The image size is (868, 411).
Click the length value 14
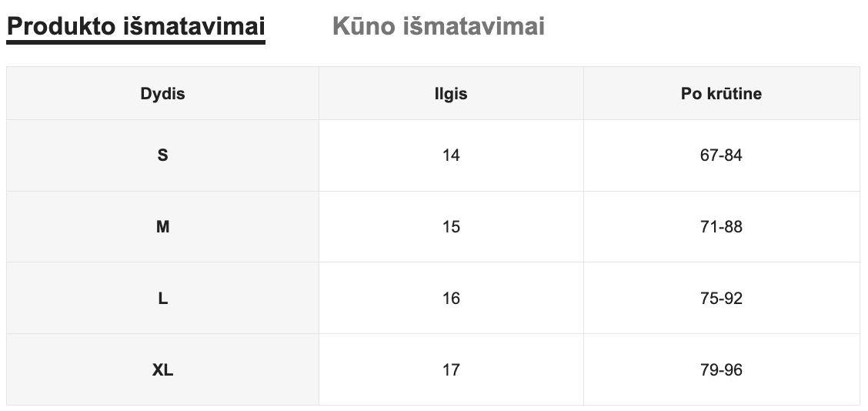tap(451, 155)
